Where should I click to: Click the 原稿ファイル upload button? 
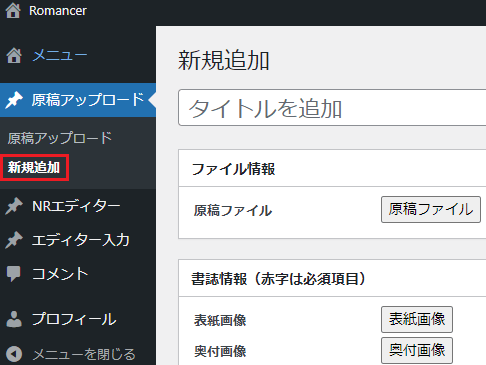(x=431, y=209)
